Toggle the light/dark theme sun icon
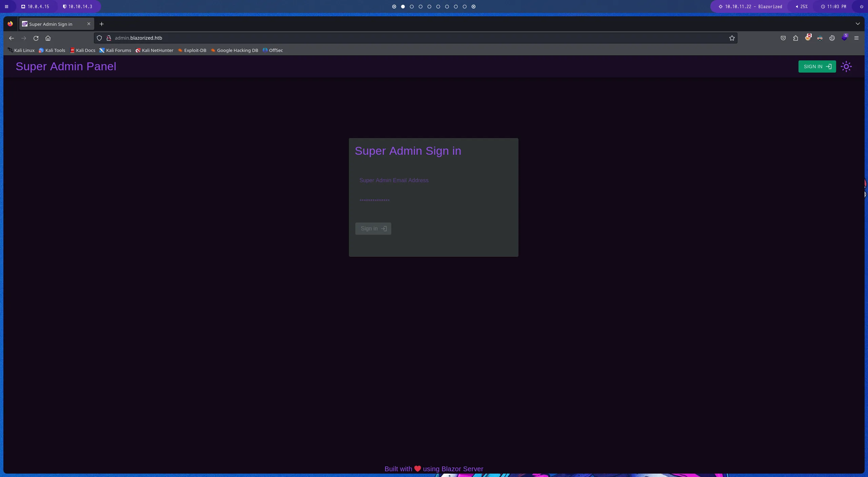 point(846,66)
